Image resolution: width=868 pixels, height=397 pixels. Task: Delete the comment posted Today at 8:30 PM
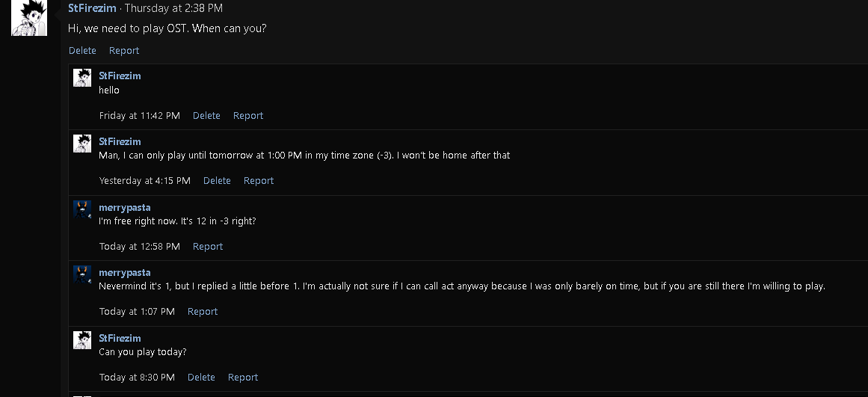[201, 378]
